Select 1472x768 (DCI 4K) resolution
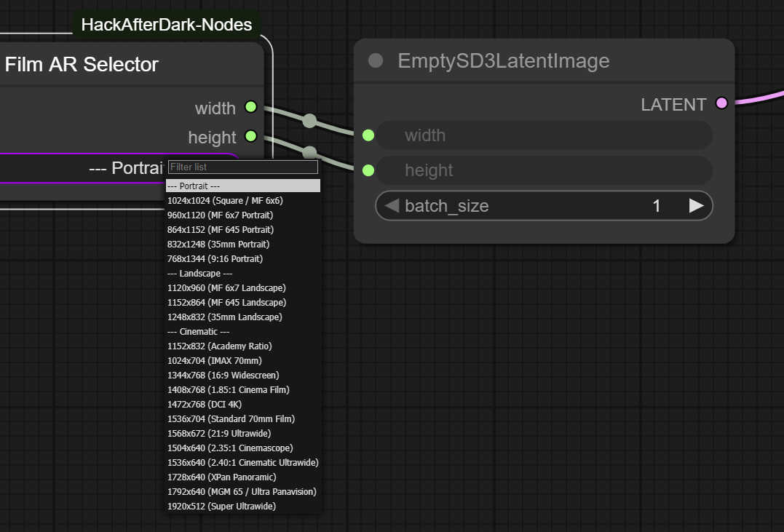The image size is (784, 532). 243,404
